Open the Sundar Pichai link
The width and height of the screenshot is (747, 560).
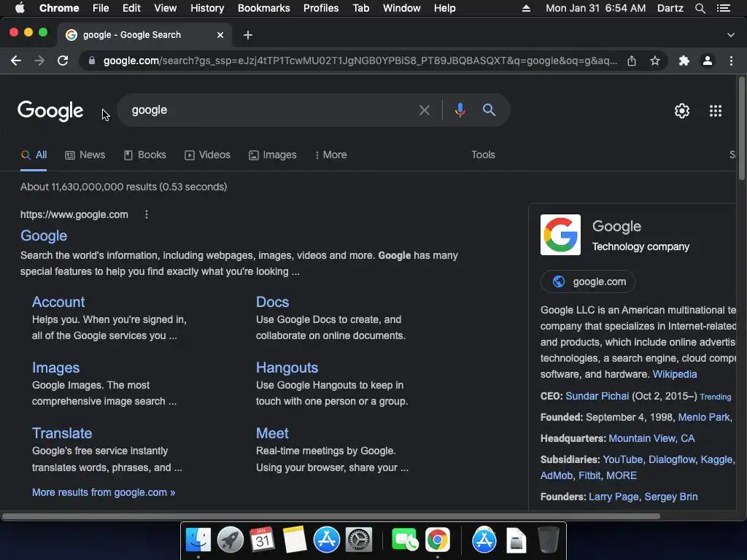tap(597, 396)
